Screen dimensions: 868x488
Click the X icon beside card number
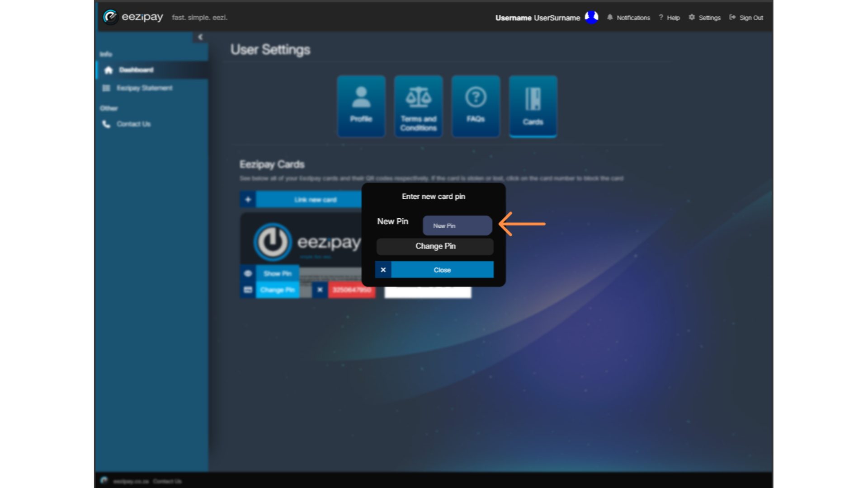pos(320,290)
